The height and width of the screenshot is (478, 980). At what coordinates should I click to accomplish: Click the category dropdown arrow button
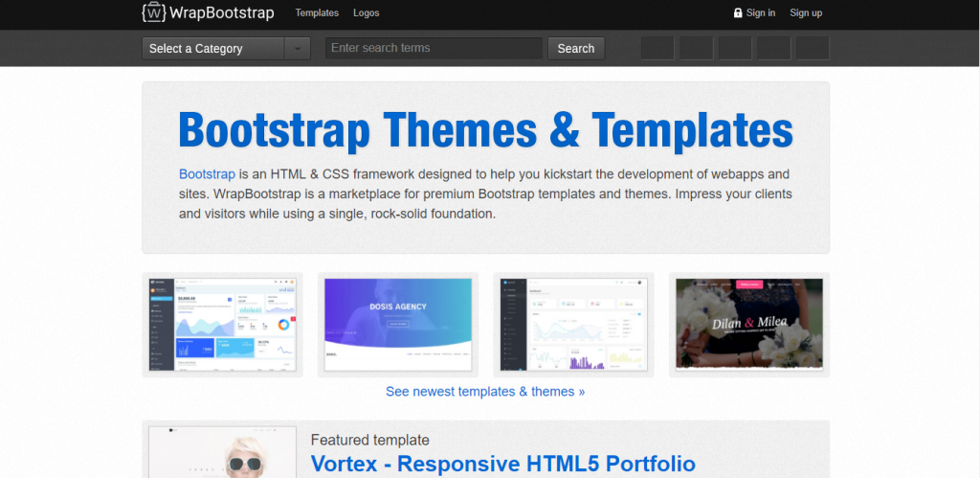[298, 48]
